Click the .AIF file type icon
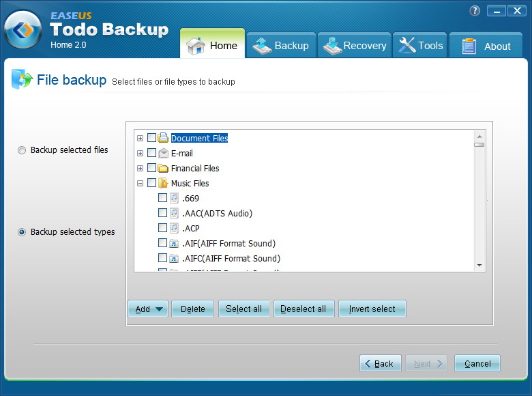This screenshot has width=532, height=396. click(x=174, y=243)
